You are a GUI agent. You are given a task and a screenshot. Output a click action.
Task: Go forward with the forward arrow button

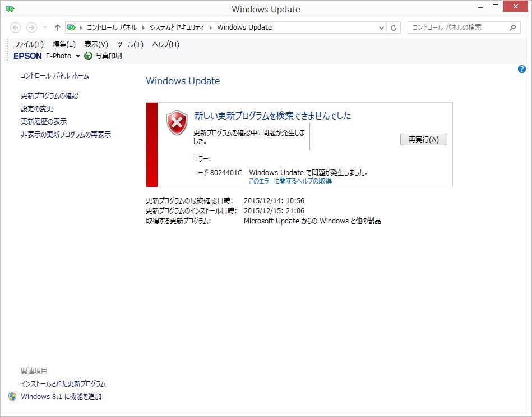(31, 28)
